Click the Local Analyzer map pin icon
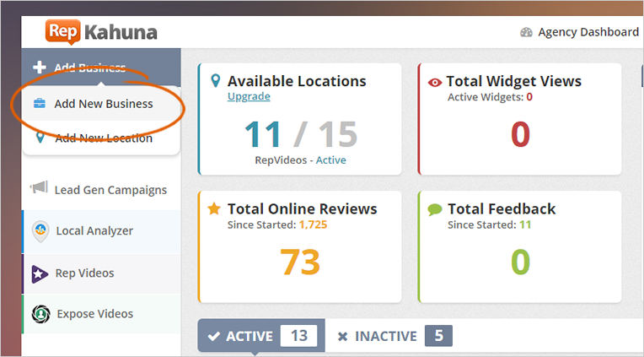Image resolution: width=644 pixels, height=357 pixels. [39, 230]
